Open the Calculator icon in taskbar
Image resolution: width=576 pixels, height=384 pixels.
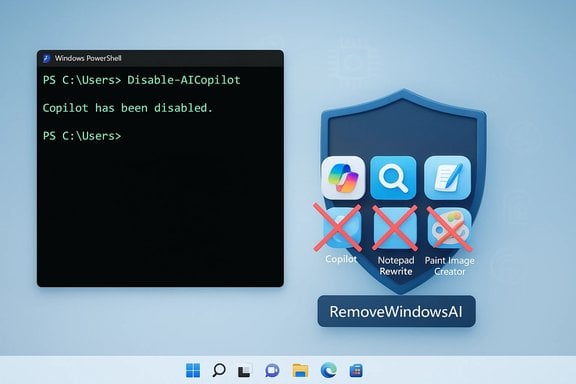pyautogui.click(x=356, y=370)
